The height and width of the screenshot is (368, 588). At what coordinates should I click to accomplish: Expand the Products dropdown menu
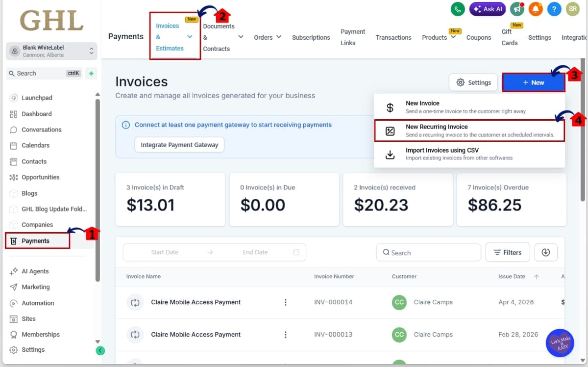click(x=438, y=37)
